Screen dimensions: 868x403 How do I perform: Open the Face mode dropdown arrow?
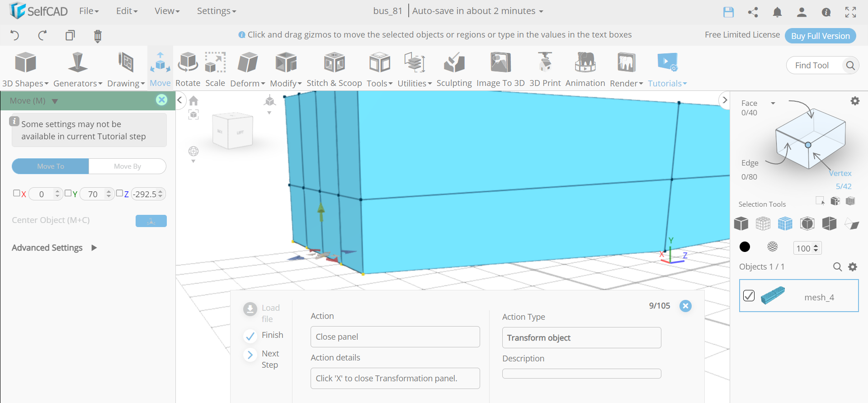tap(773, 103)
